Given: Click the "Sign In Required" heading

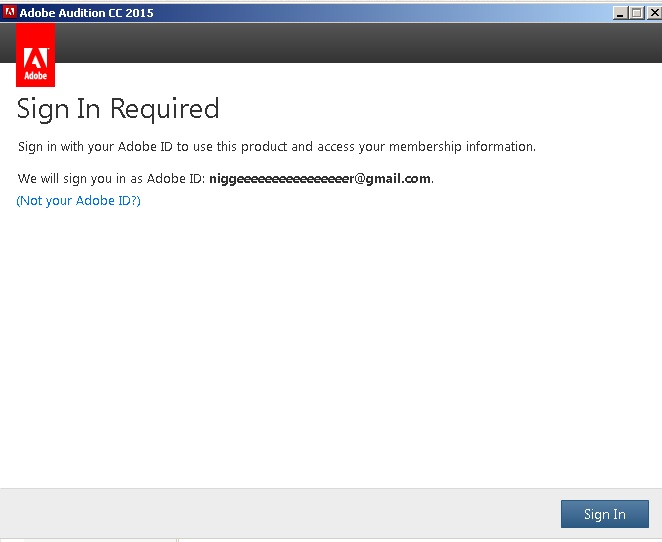Looking at the screenshot, I should tap(118, 109).
